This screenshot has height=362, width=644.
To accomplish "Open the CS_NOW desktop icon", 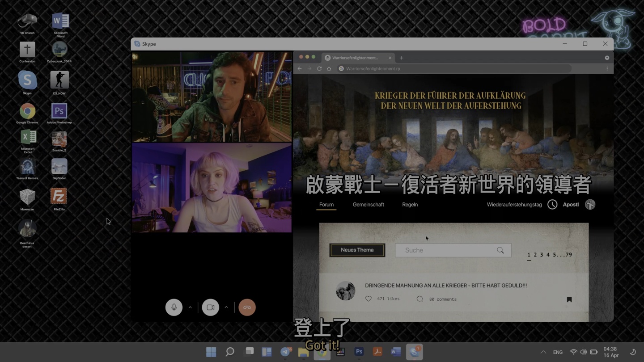I will (59, 83).
